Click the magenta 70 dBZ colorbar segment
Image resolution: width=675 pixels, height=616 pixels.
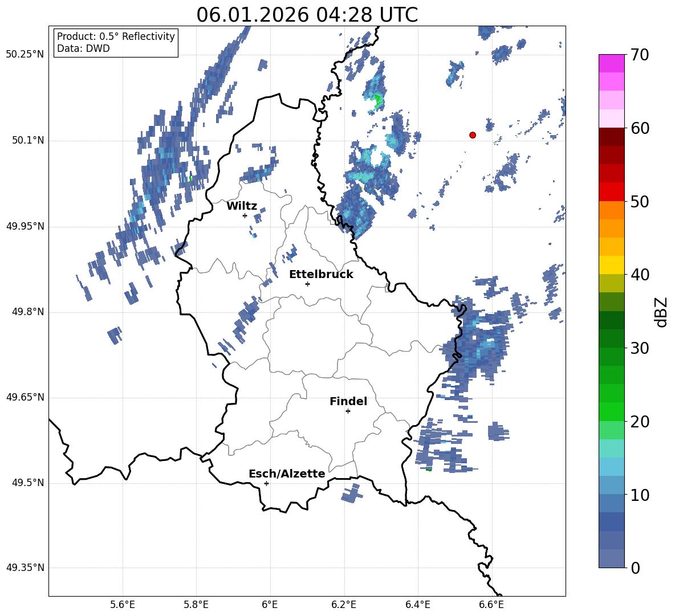pyautogui.click(x=611, y=63)
